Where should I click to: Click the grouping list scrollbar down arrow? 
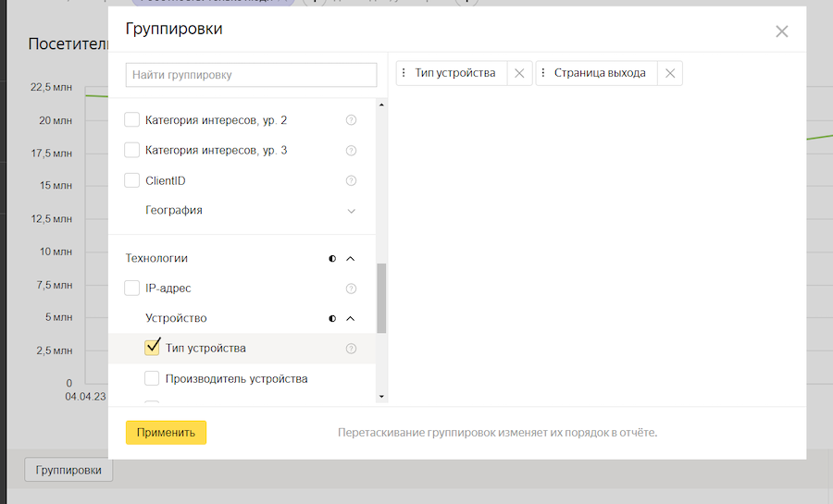click(381, 397)
